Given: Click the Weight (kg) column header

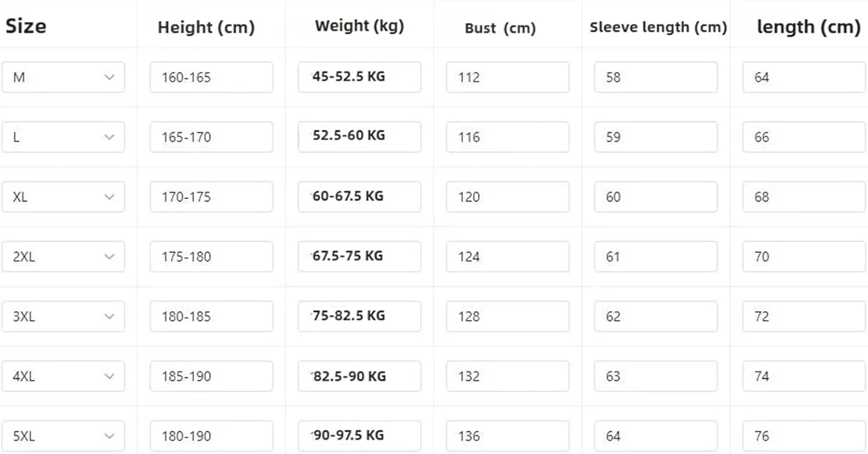Looking at the screenshot, I should (x=359, y=26).
